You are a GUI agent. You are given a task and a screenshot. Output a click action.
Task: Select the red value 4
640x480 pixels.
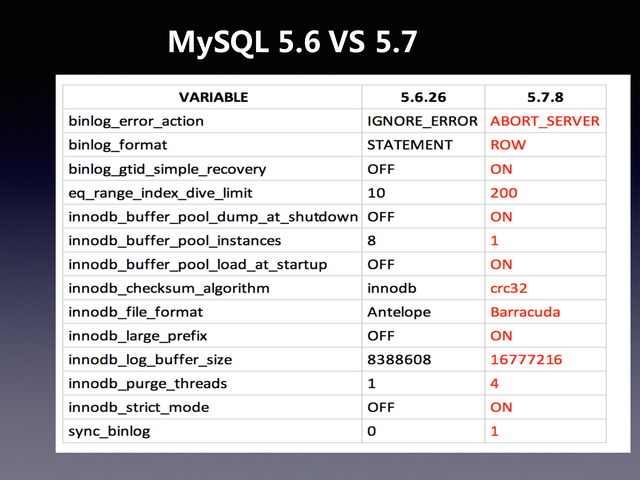click(495, 384)
